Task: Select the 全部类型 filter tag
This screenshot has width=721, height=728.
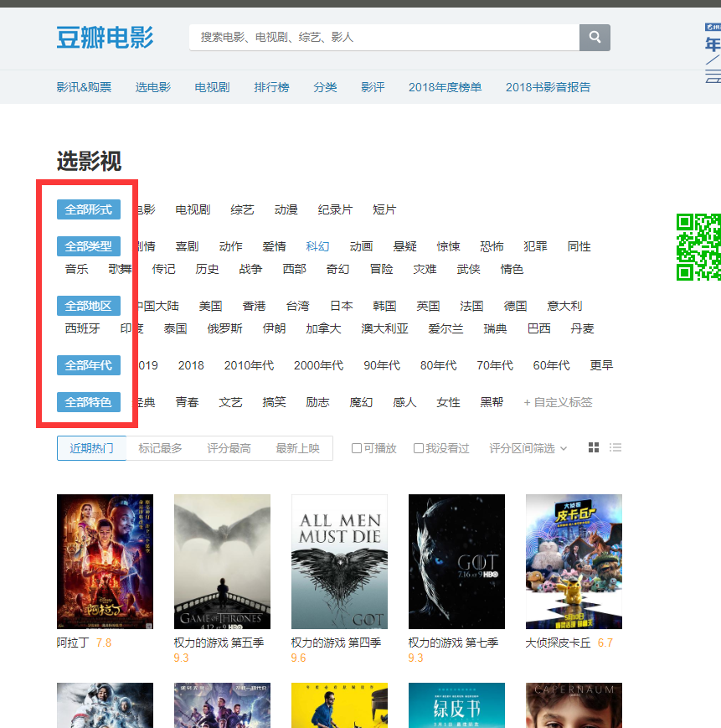Action: tap(89, 246)
